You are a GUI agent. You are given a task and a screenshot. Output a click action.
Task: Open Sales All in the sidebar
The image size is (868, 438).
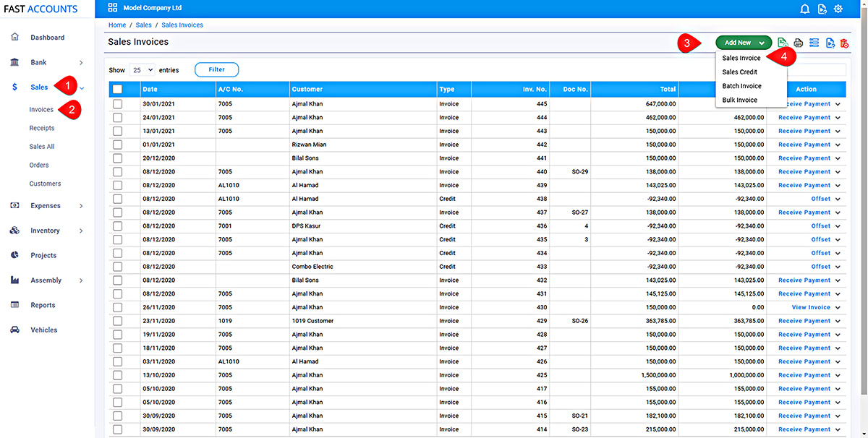42,146
